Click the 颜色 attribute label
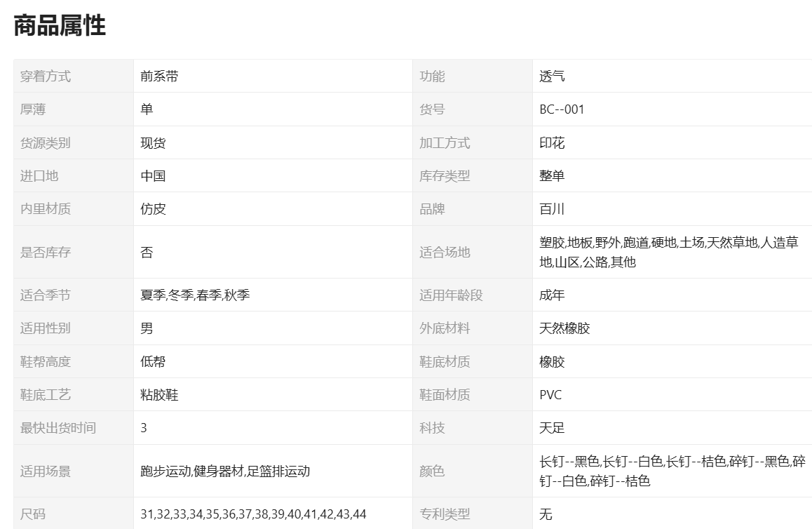The width and height of the screenshot is (812, 529). [432, 471]
